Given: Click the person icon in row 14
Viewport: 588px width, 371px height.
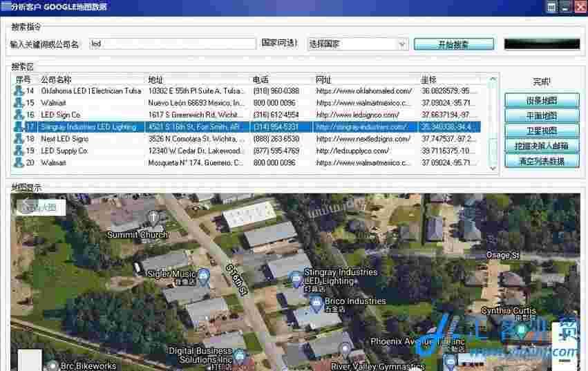Looking at the screenshot, I should pyautogui.click(x=19, y=91).
